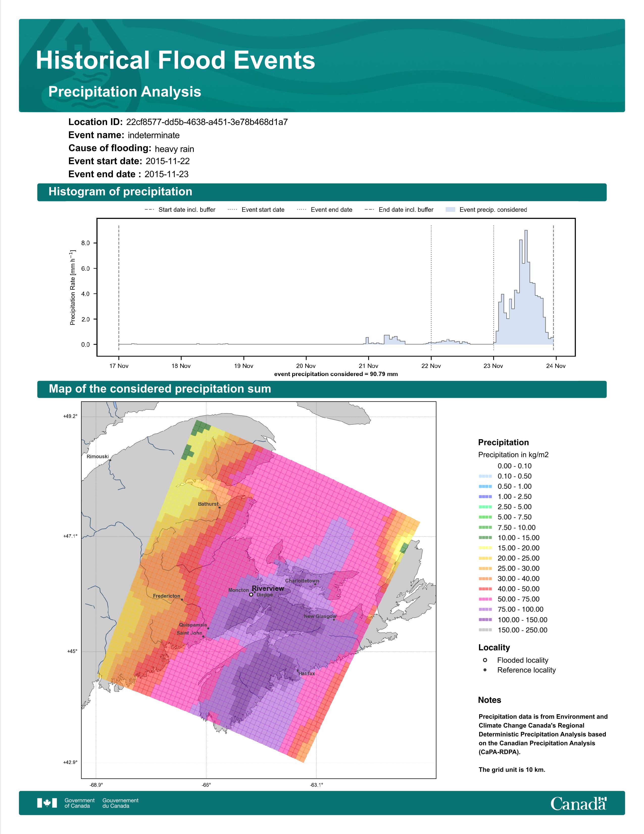Click the End date incl. buffer legend entry
This screenshot has height=834, width=644.
(x=399, y=210)
